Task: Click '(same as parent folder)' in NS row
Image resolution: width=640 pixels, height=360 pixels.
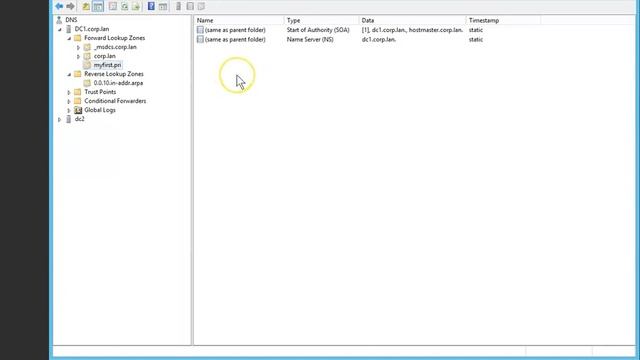Action: pos(235,39)
